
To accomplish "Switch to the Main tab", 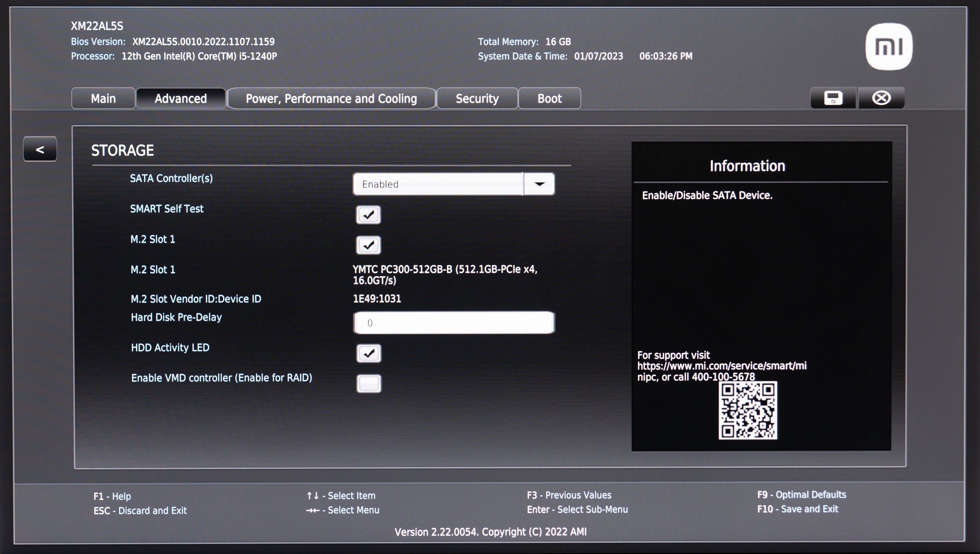I will tap(103, 99).
